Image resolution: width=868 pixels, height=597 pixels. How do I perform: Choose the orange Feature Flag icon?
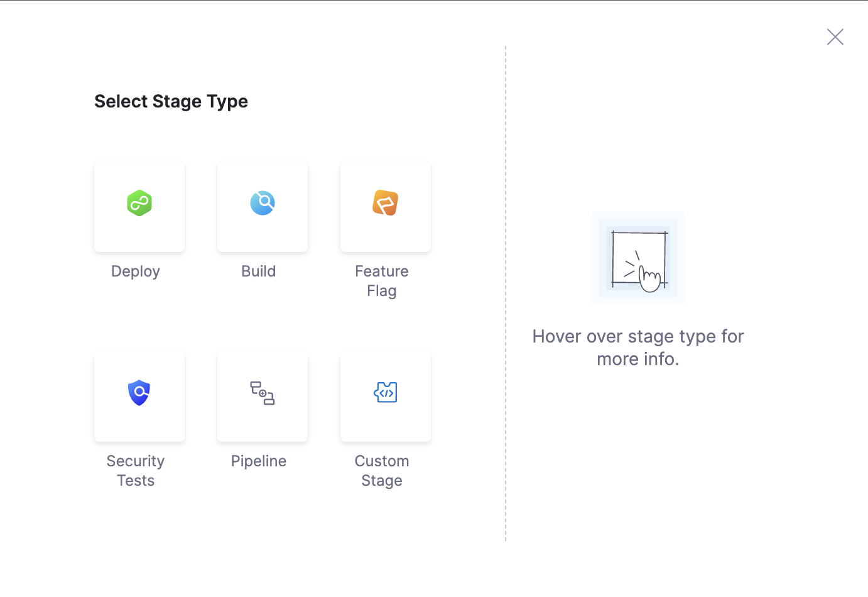(386, 203)
